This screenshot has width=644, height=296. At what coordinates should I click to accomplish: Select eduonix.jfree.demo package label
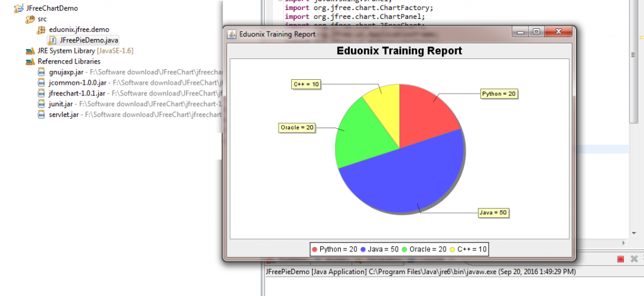pyautogui.click(x=79, y=30)
